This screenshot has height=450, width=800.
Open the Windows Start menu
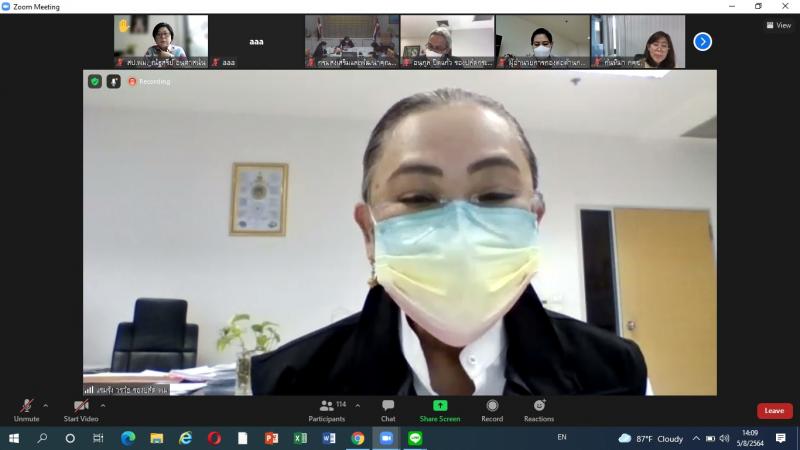tap(14, 438)
